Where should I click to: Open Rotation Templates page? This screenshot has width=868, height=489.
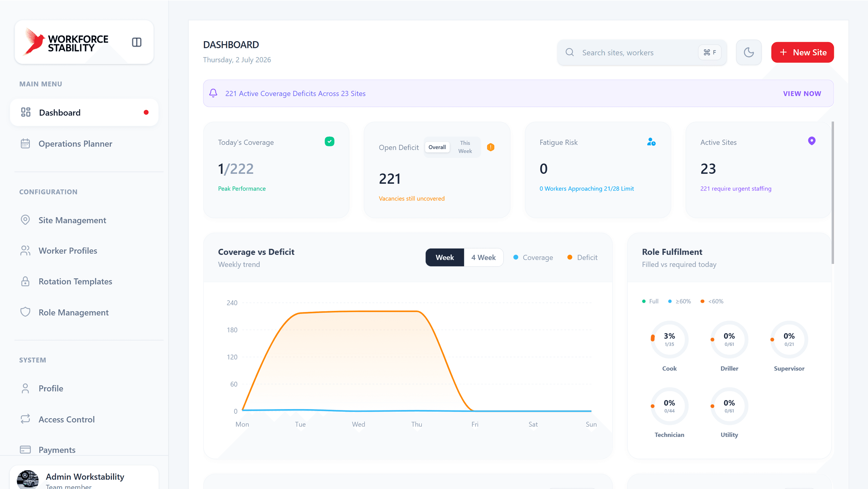[x=84, y=281]
